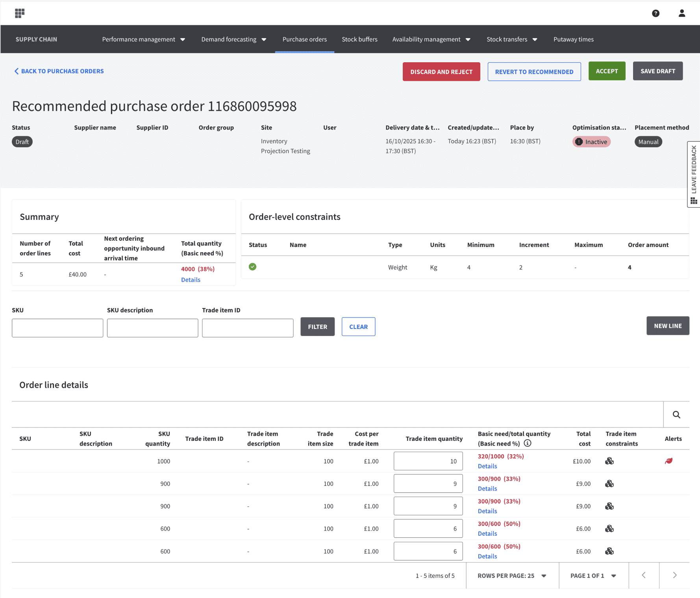Click the Draft status badge
The height and width of the screenshot is (598, 700).
coord(22,142)
